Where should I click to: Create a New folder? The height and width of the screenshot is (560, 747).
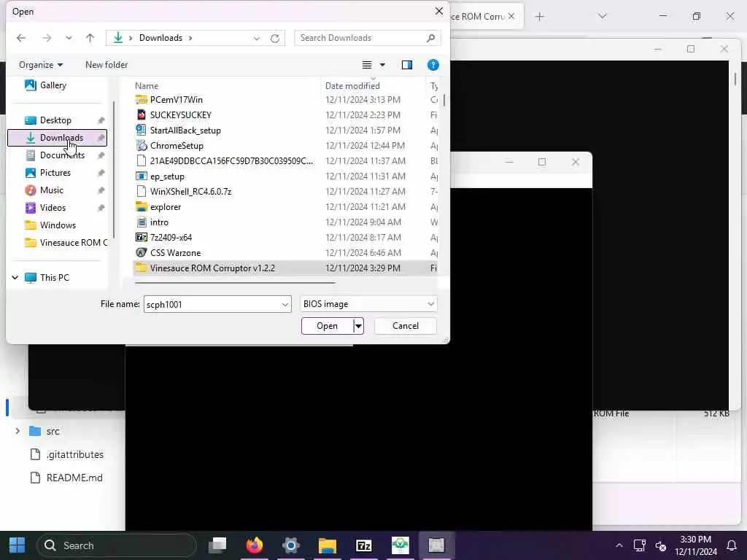107,65
